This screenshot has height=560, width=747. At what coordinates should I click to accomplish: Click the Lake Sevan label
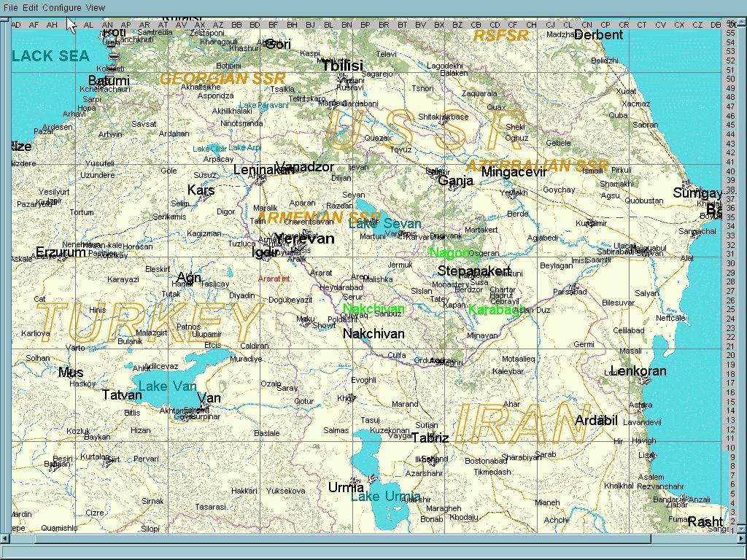tap(385, 223)
